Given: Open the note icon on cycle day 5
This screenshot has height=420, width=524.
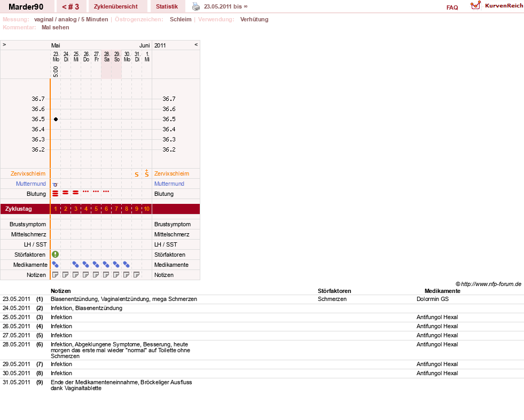Looking at the screenshot, I should (96, 275).
